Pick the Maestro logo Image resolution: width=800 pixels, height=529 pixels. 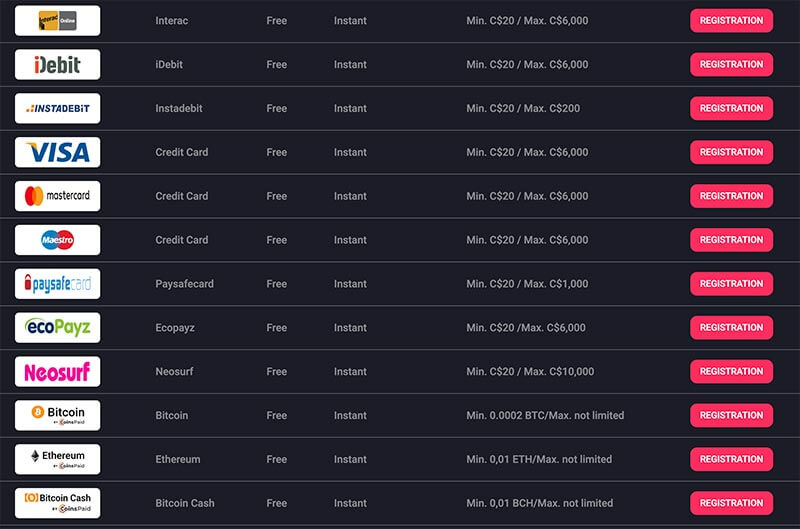tap(58, 240)
